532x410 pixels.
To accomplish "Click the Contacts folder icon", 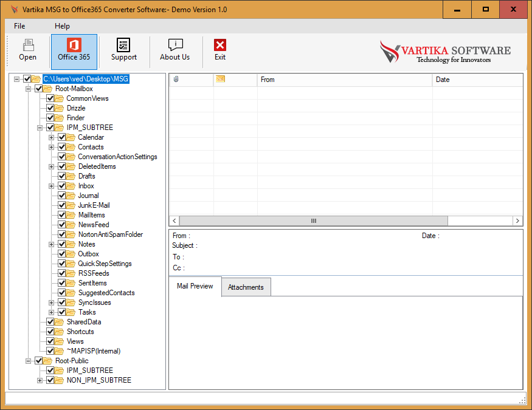I will pos(71,147).
